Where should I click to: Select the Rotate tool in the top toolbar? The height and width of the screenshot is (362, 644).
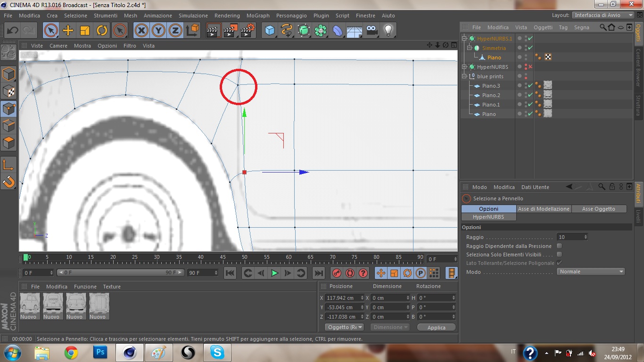(102, 31)
